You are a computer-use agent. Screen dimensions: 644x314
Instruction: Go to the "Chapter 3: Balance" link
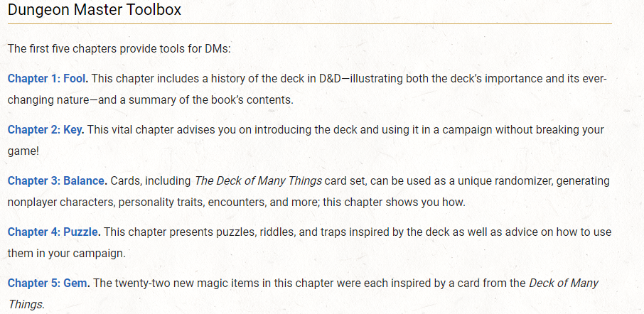tap(57, 181)
